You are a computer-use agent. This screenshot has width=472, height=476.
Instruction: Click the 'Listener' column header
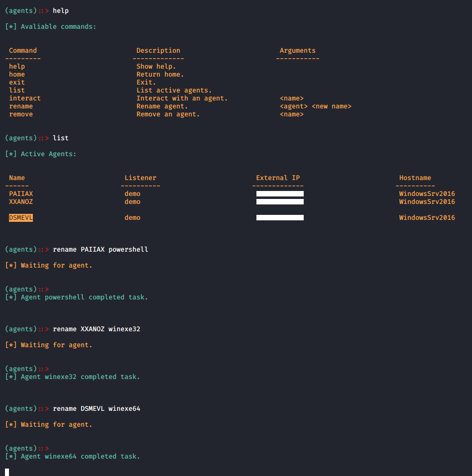[x=140, y=178]
